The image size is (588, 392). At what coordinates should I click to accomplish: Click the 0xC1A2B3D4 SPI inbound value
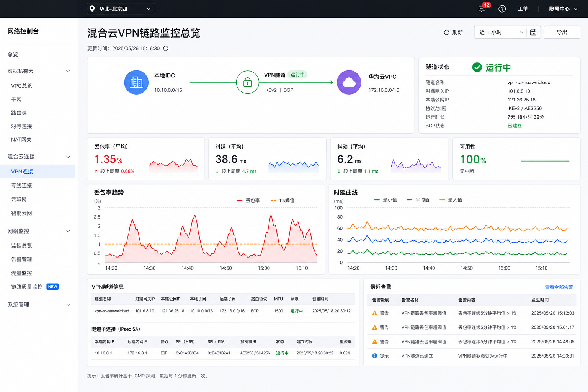[x=187, y=353]
